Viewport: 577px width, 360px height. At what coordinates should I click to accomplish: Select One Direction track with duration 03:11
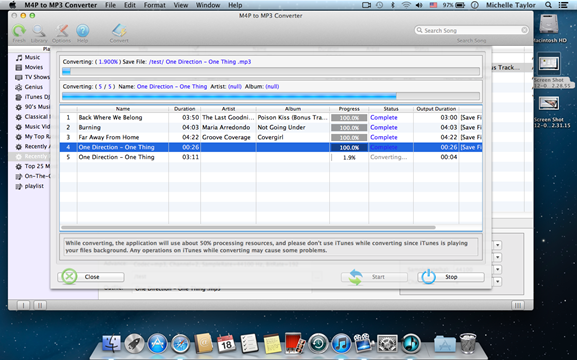click(271, 157)
